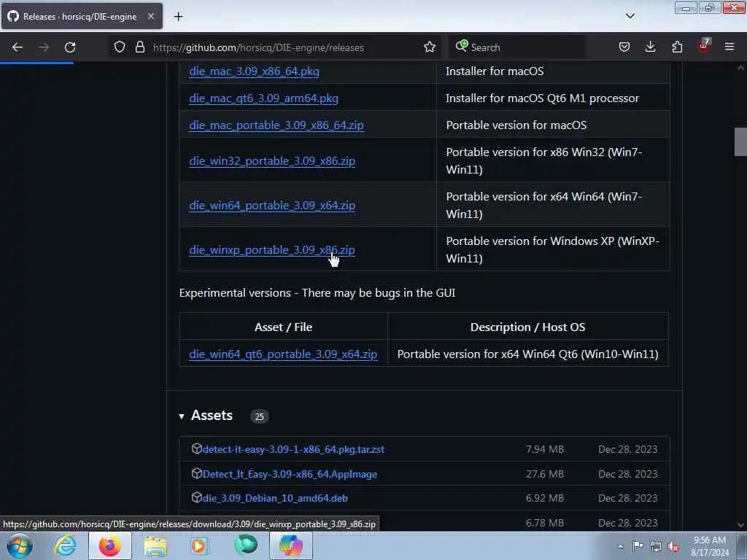Open Windows Explorer folder taskbar icon

tap(155, 545)
